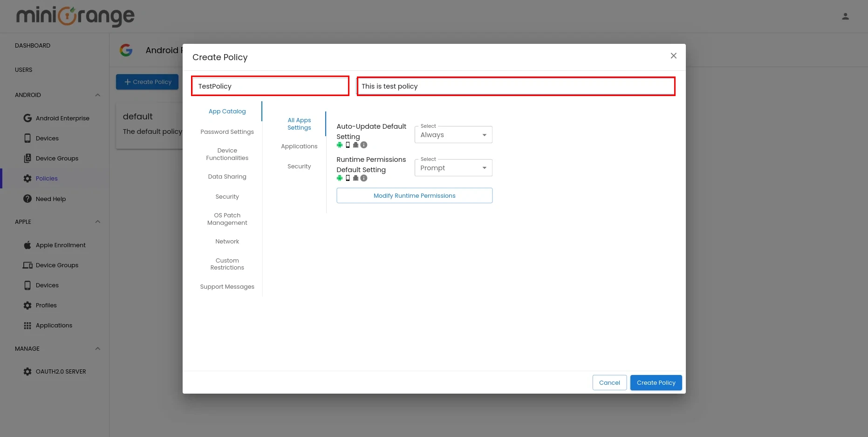Image resolution: width=868 pixels, height=437 pixels.
Task: Select the Devices phone icon under ANDROID
Action: point(27,138)
